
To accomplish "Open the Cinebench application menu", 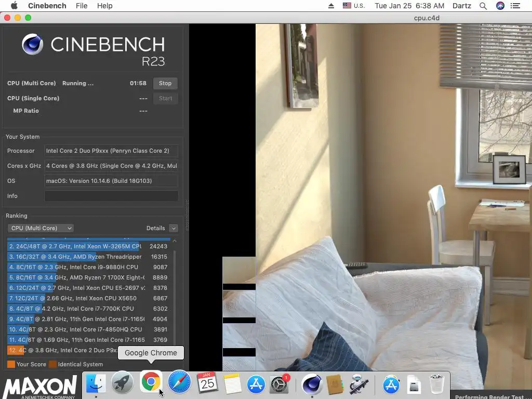I will pos(47,6).
